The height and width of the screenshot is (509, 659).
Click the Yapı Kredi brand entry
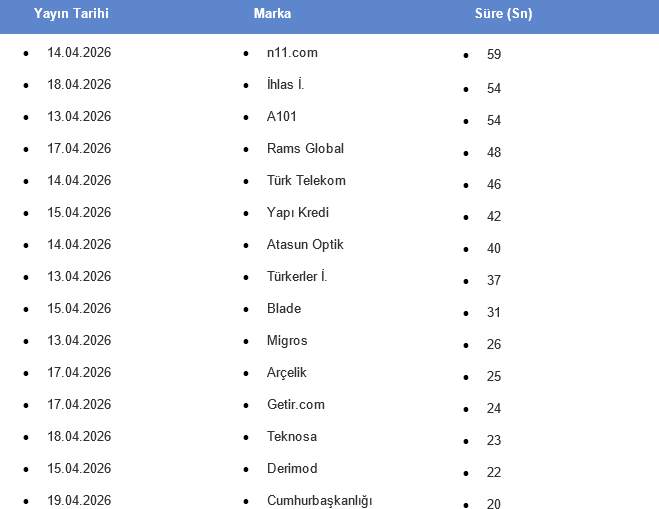click(297, 212)
